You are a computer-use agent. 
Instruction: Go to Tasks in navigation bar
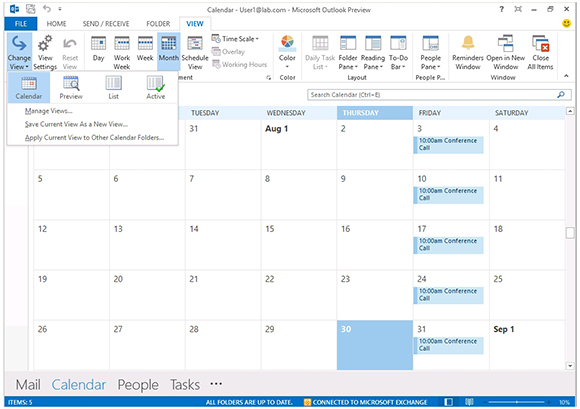(x=185, y=385)
